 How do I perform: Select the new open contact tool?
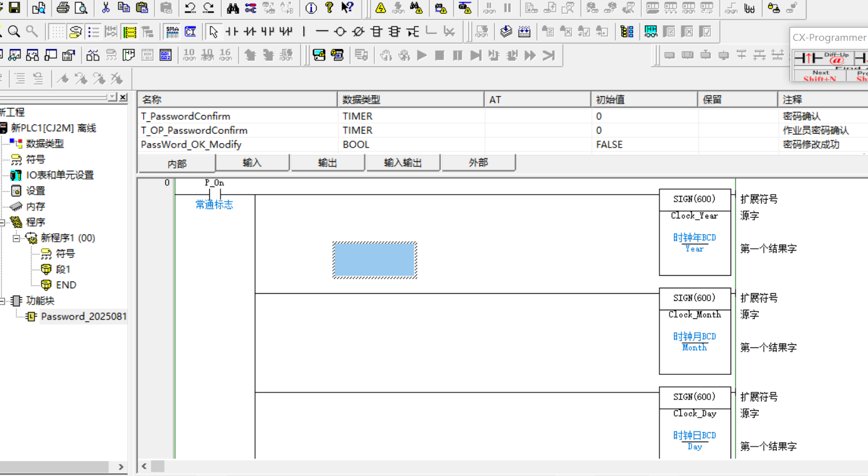click(x=232, y=31)
